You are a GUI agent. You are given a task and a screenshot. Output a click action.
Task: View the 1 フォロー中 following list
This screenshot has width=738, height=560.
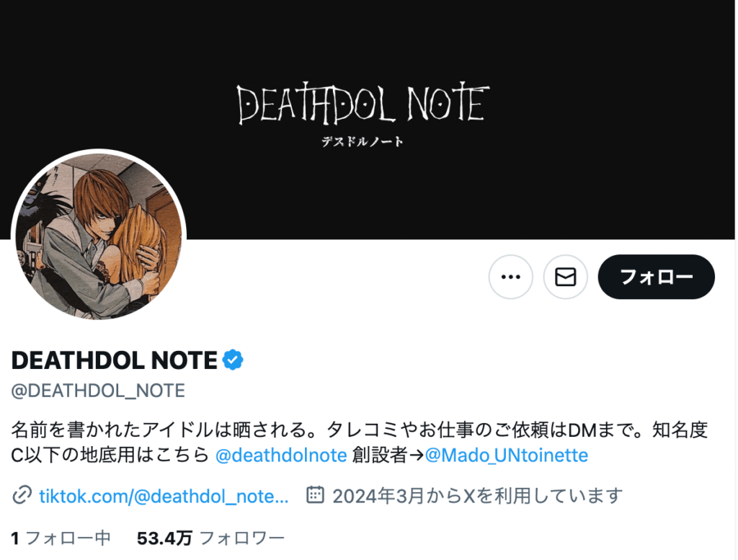[61, 538]
